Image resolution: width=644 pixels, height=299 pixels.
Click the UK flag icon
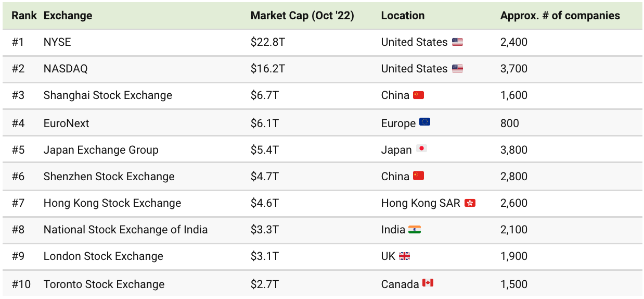pos(404,256)
